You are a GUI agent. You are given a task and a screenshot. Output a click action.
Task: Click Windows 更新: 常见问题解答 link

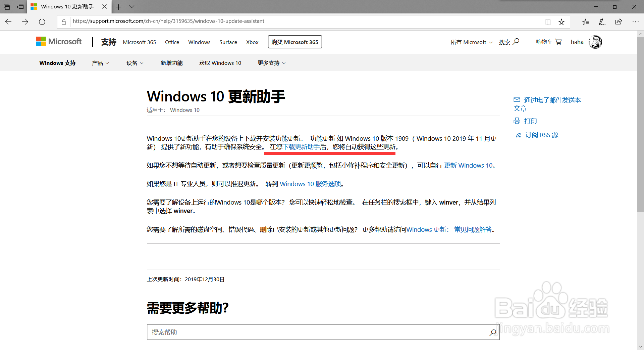tap(449, 229)
